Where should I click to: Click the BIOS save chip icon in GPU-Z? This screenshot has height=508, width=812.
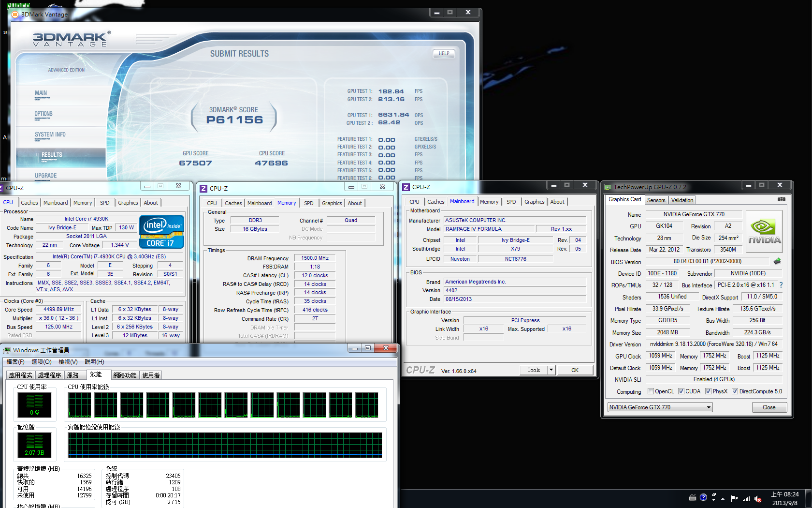click(x=777, y=261)
